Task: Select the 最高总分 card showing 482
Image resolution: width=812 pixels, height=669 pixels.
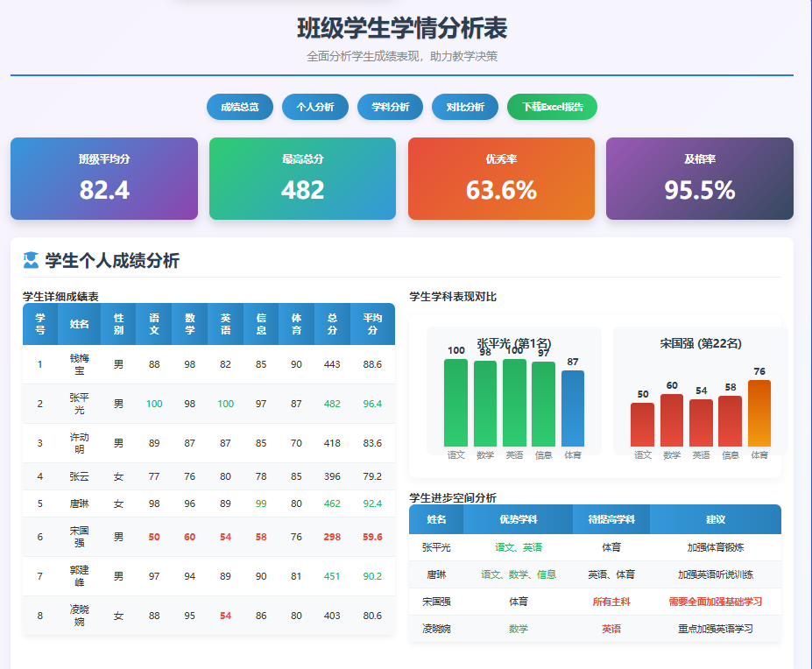Action: pyautogui.click(x=301, y=178)
